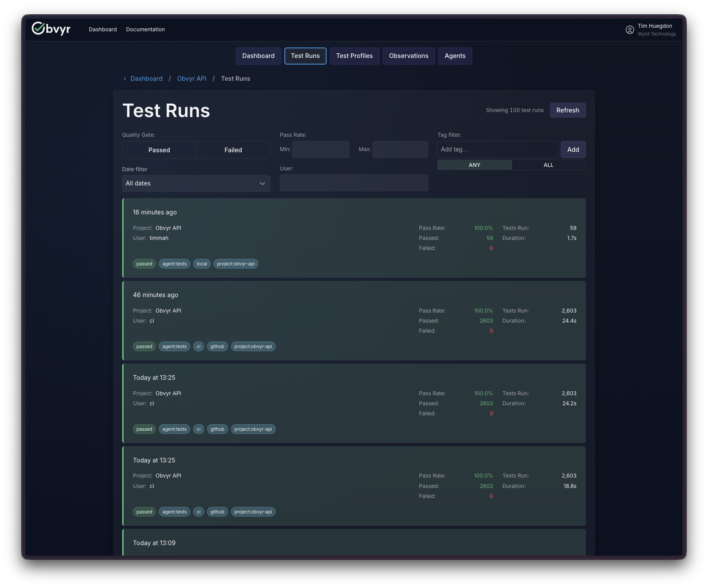The image size is (708, 588).
Task: Open the All dates date filter dropdown
Action: point(196,184)
